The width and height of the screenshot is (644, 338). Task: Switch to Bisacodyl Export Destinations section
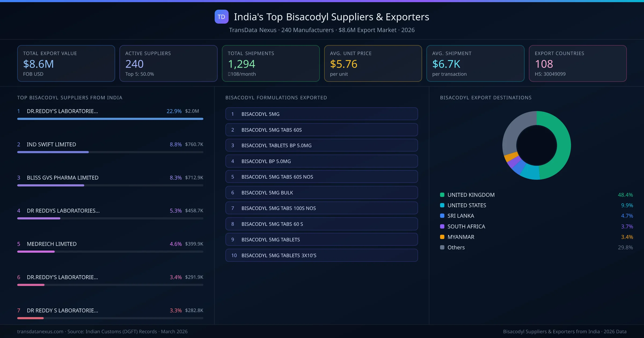coord(486,98)
